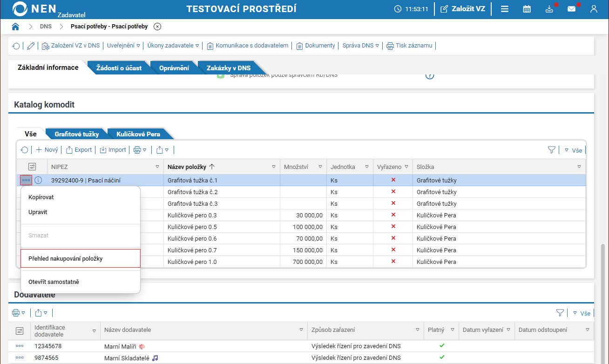Click the pencil edit icon in toolbar
Image resolution: width=609 pixels, height=364 pixels.
click(x=31, y=46)
